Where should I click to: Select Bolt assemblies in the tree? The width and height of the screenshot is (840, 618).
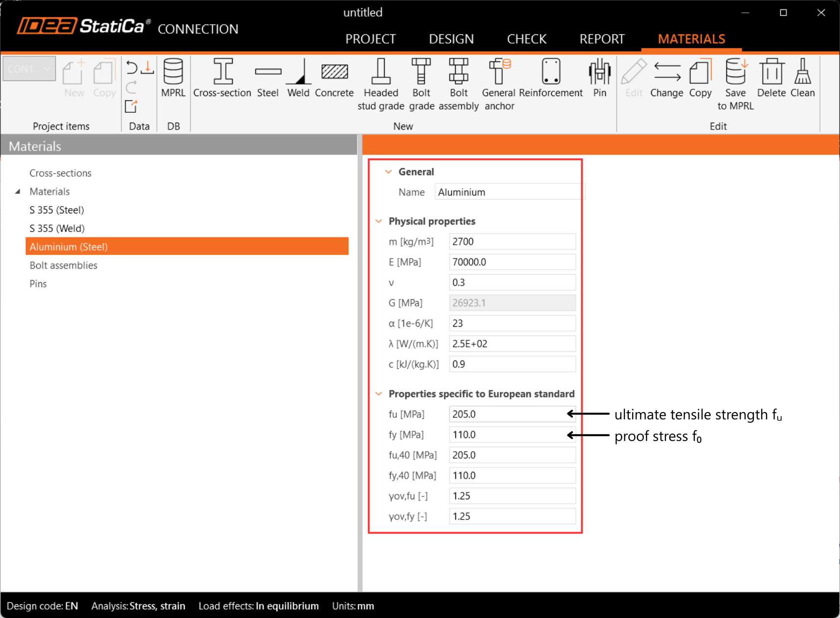[63, 265]
